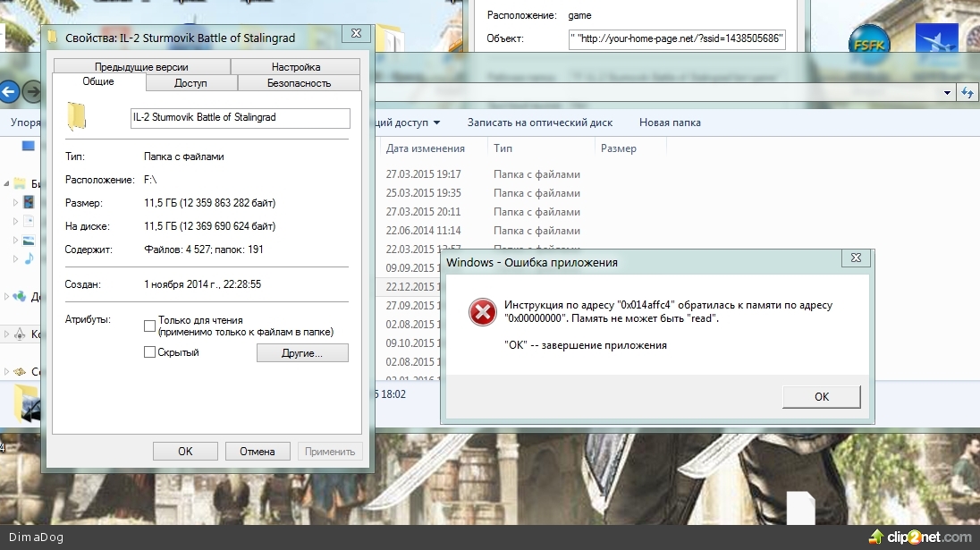
Task: Toggle the 'Скрытый' attribute checkbox
Action: (x=150, y=352)
